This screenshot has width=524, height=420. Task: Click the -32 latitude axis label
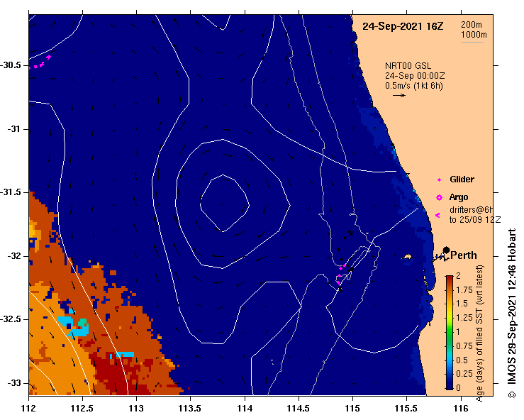14,256
